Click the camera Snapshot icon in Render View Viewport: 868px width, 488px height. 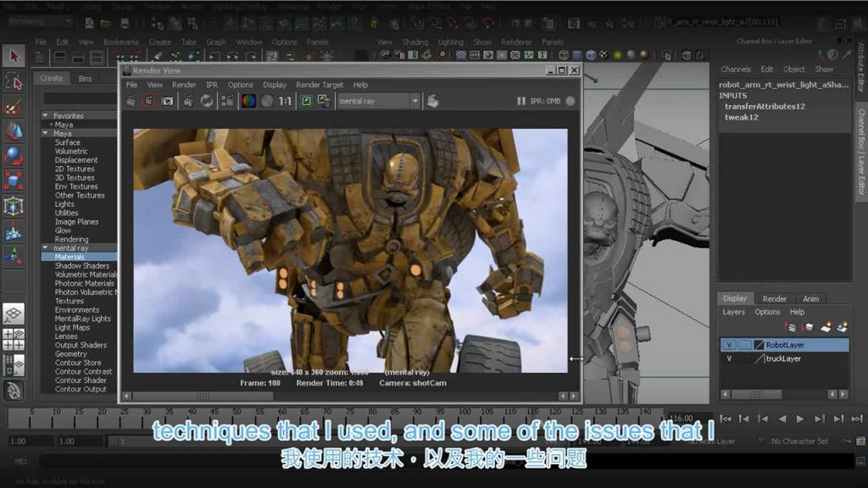[167, 101]
